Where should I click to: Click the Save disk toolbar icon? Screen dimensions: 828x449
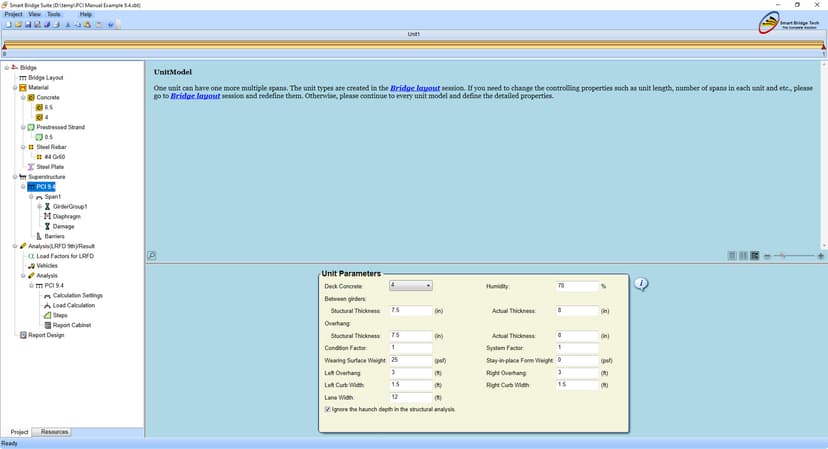28,24
